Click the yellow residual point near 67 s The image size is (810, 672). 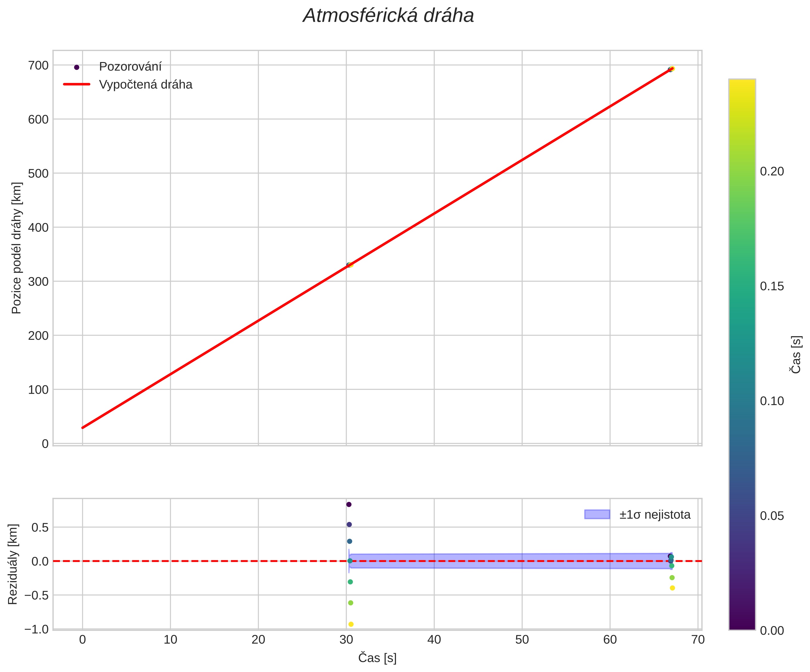(x=672, y=588)
